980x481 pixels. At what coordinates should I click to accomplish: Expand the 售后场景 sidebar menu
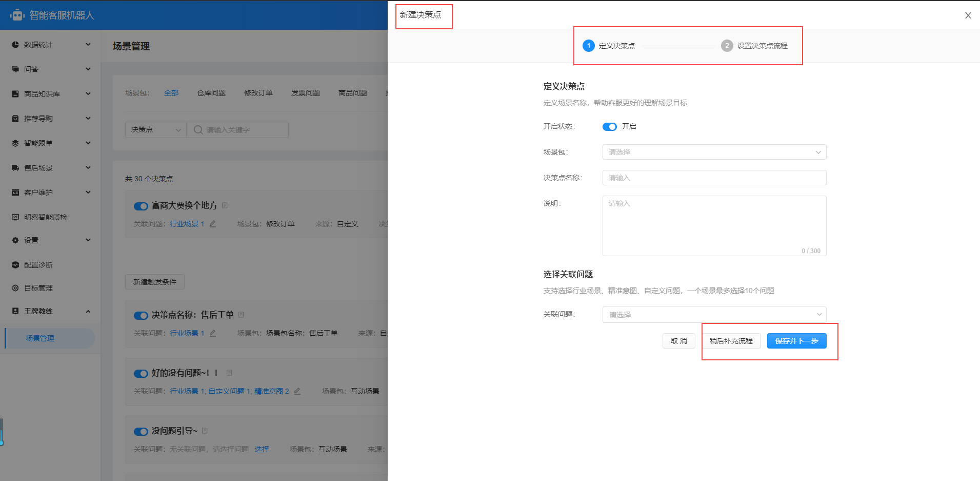click(x=88, y=168)
